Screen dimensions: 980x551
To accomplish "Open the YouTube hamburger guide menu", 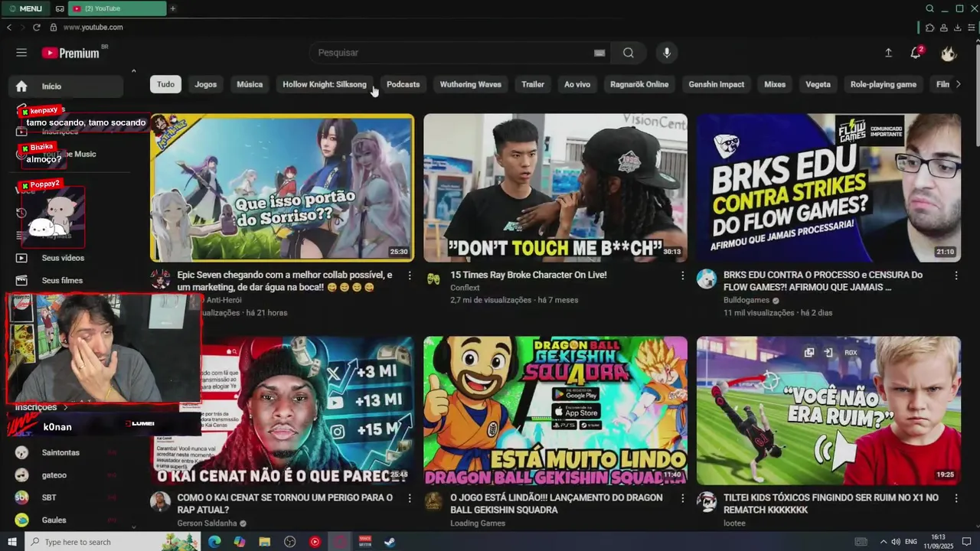I will coord(21,53).
